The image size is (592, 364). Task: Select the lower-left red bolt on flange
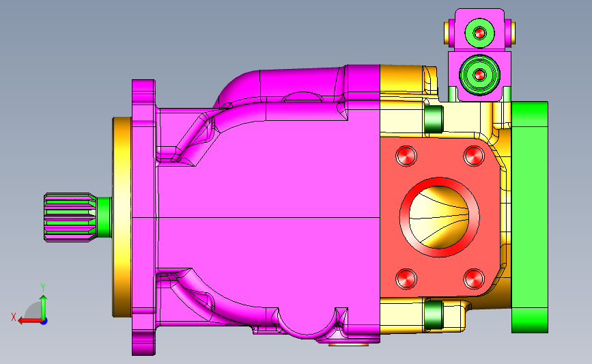click(406, 279)
